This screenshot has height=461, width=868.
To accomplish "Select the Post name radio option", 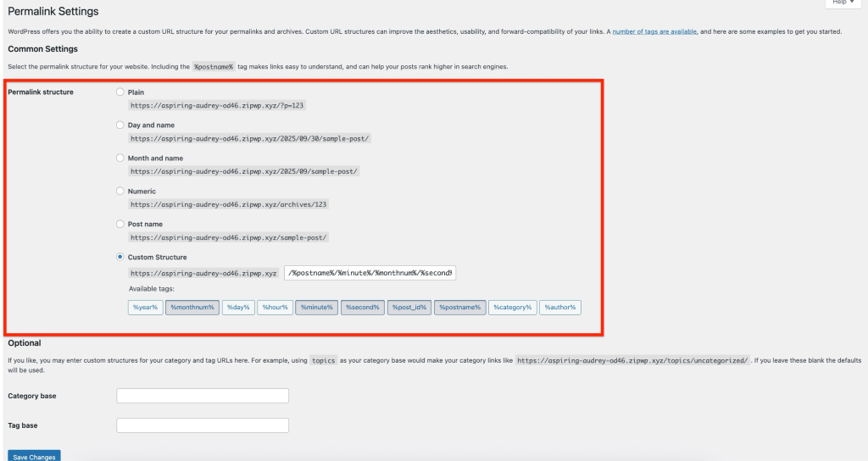I will coord(120,224).
